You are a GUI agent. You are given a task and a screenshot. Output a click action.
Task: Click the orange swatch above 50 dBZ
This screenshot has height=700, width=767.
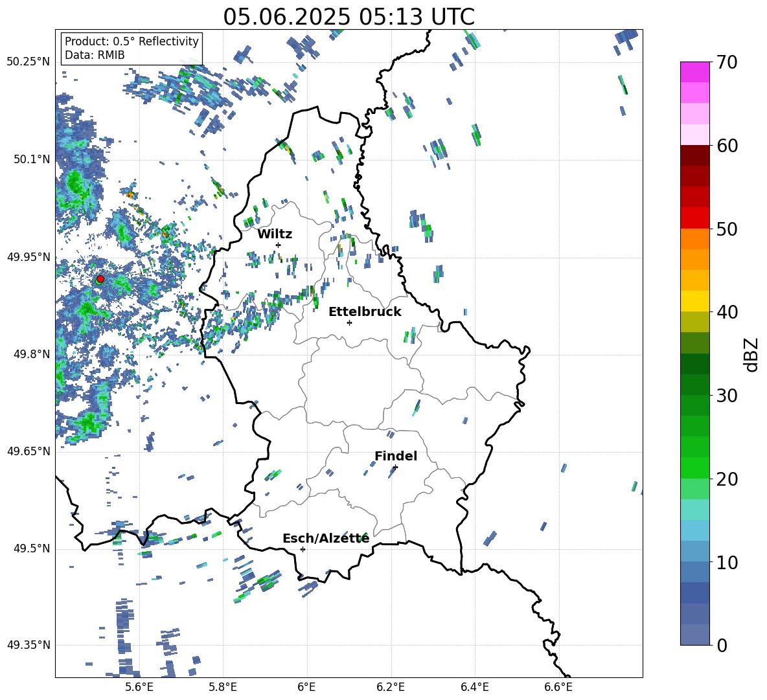coord(694,238)
